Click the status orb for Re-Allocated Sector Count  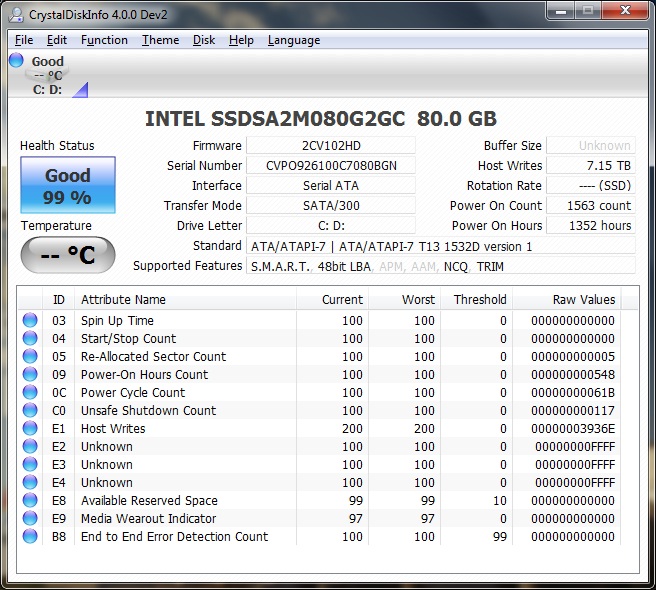pyautogui.click(x=30, y=356)
